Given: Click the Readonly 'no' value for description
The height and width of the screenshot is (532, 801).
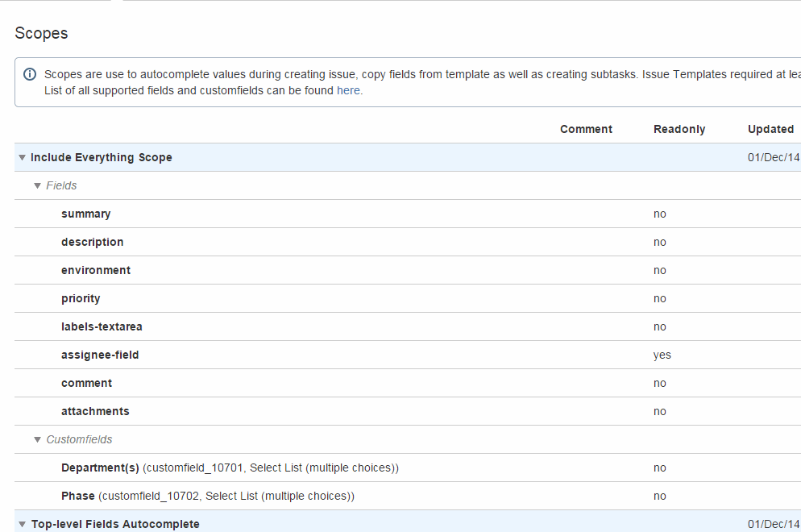Looking at the screenshot, I should click(659, 243).
